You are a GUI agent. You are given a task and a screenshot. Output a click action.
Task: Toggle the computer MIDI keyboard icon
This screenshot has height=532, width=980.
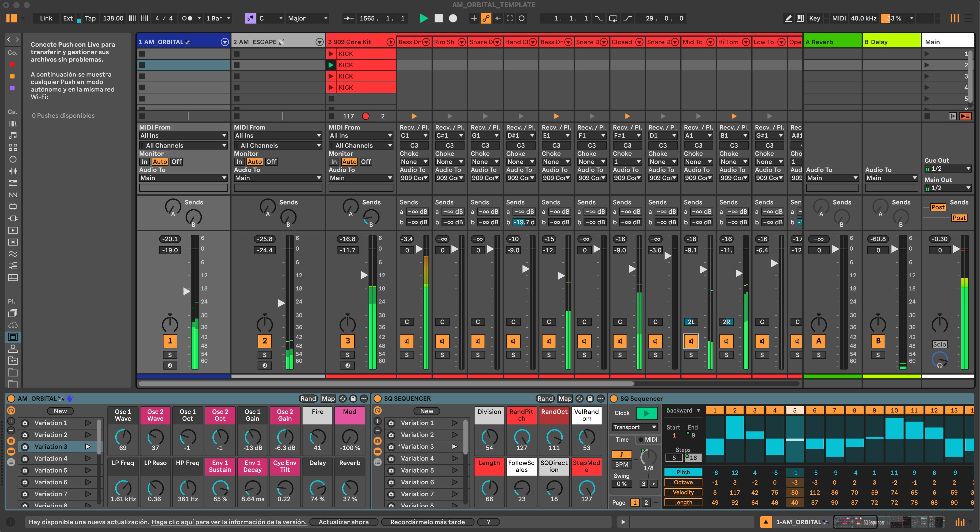point(800,18)
